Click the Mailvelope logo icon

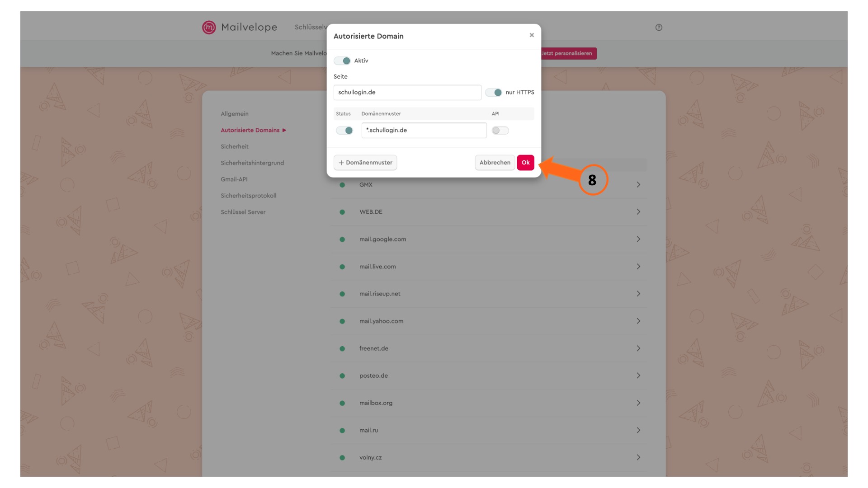[x=209, y=27]
